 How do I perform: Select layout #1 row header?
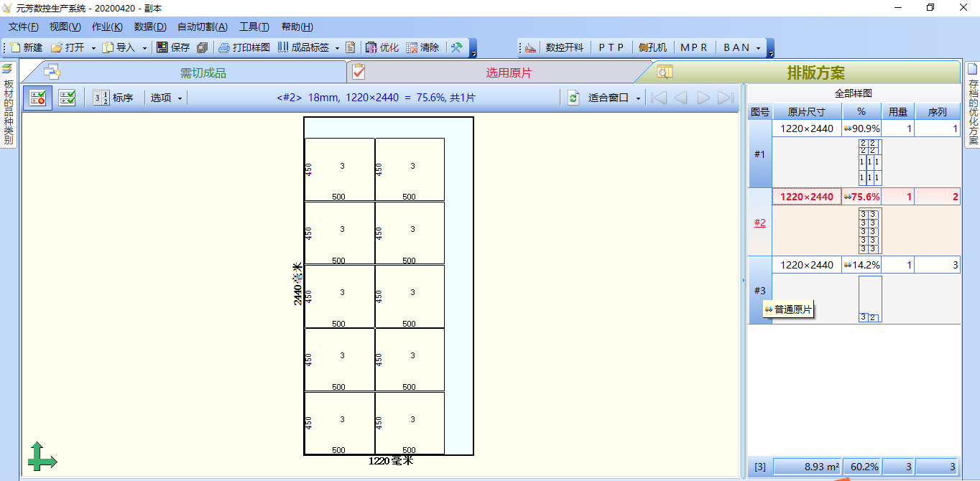pos(760,154)
